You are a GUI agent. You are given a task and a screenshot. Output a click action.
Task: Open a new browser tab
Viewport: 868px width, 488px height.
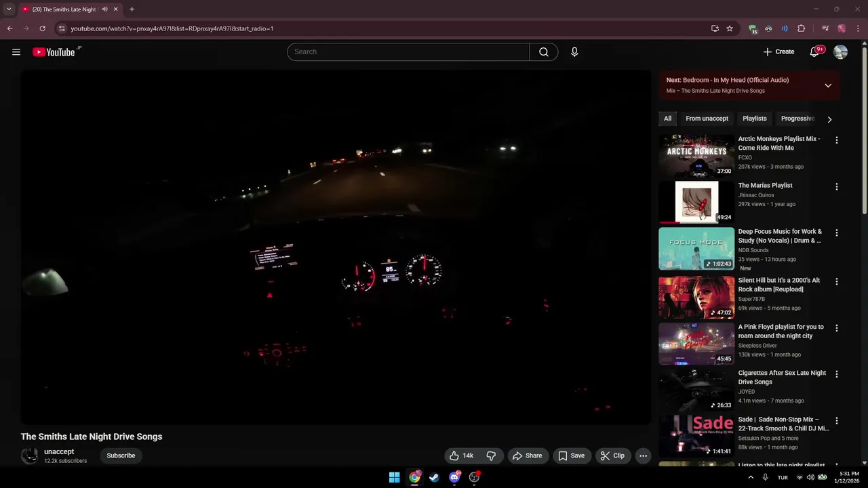(x=132, y=9)
